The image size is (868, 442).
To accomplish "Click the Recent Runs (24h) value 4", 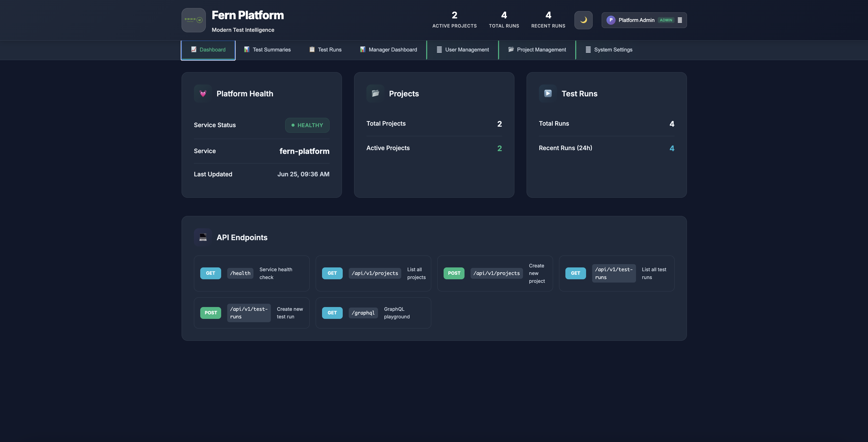I will 672,148.
